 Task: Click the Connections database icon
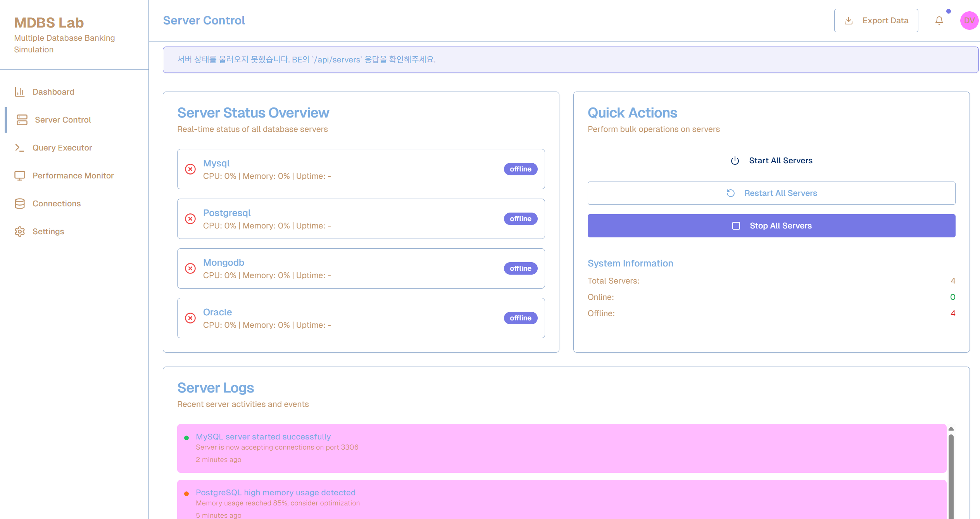click(x=19, y=204)
